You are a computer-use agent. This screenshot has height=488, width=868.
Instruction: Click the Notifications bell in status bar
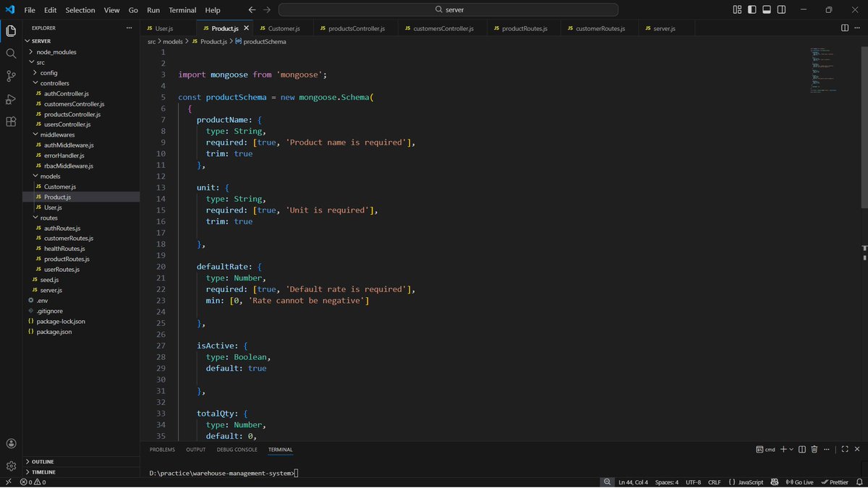click(859, 482)
